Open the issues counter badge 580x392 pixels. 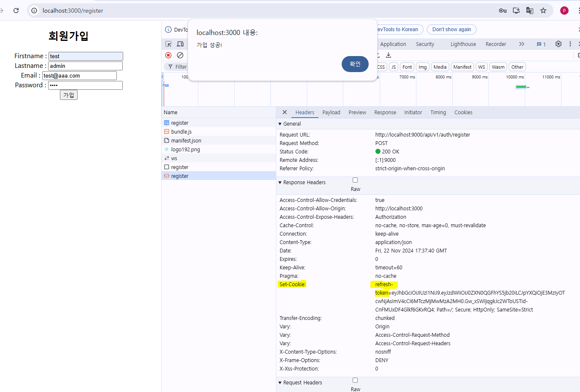coord(541,44)
